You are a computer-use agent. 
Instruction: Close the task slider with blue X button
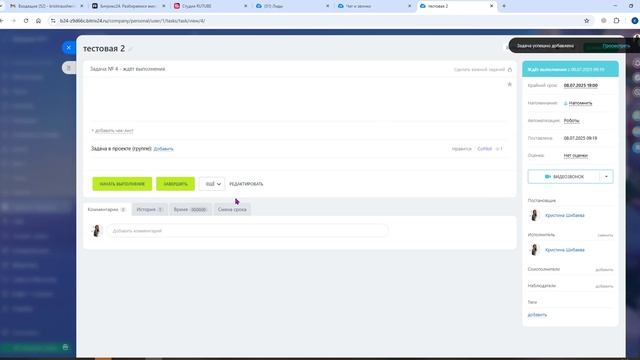[x=69, y=47]
